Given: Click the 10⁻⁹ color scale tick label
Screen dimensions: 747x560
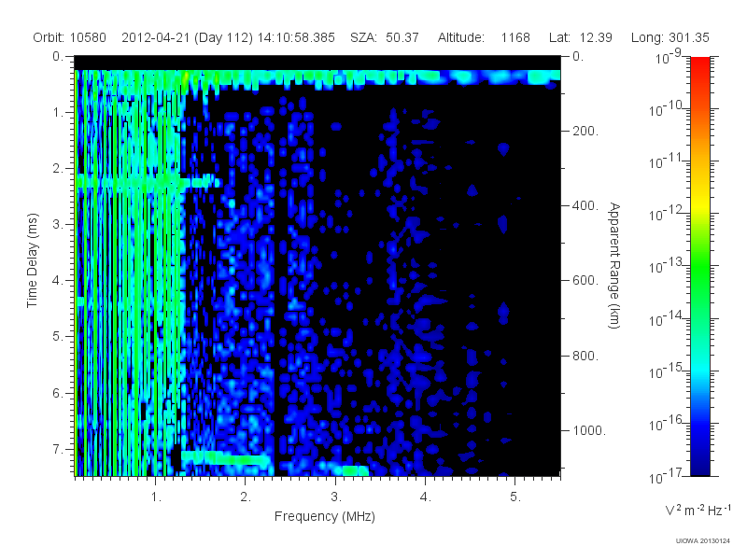Looking at the screenshot, I should click(669, 57).
